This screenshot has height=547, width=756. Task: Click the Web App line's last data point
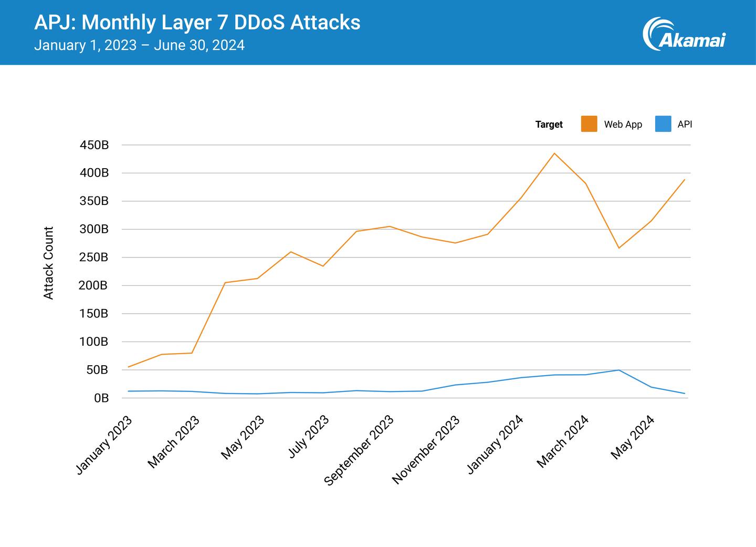pyautogui.click(x=685, y=180)
